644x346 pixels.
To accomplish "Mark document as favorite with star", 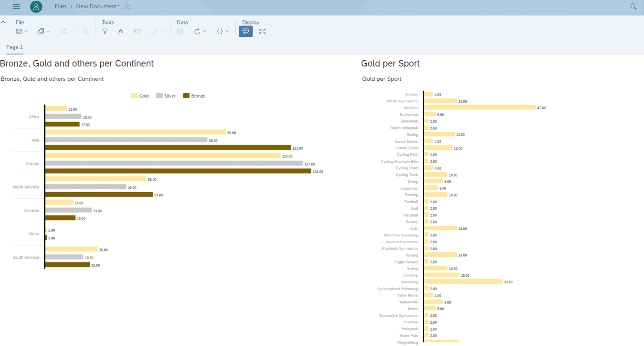I will (128, 6).
